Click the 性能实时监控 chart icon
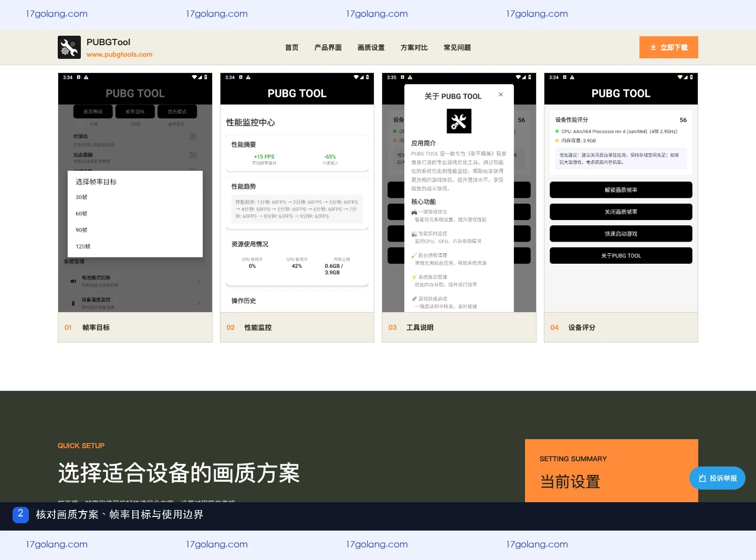Screen dimensions: 756x560 (414, 234)
